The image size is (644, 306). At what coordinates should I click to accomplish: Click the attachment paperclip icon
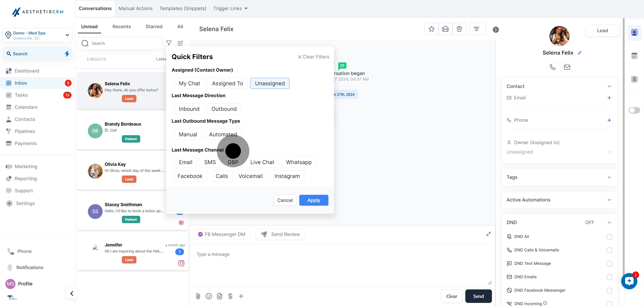coord(198,296)
